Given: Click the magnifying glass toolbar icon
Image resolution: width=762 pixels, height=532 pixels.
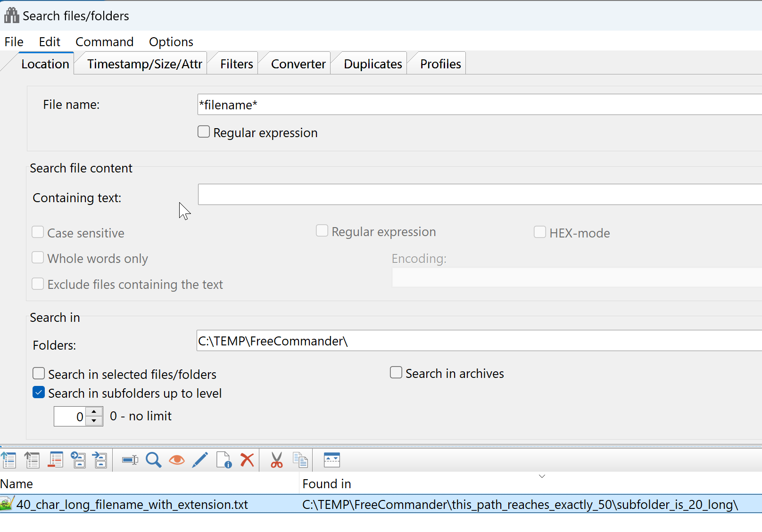Looking at the screenshot, I should point(153,460).
